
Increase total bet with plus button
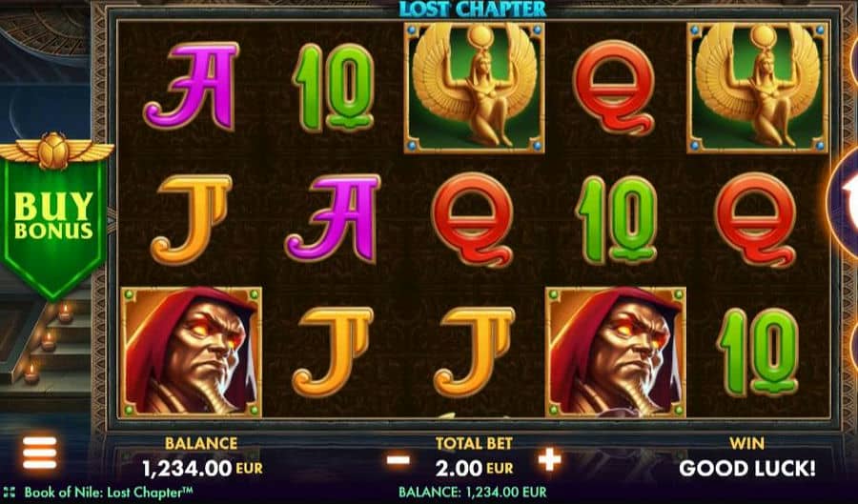[549, 460]
